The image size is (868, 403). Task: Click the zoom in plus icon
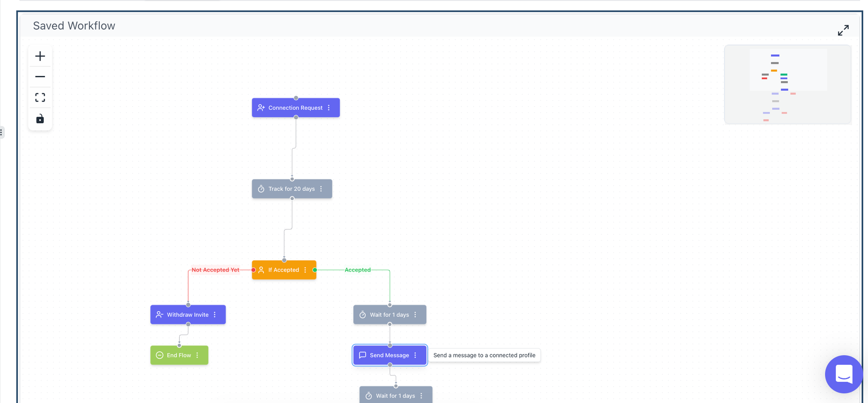pyautogui.click(x=40, y=56)
